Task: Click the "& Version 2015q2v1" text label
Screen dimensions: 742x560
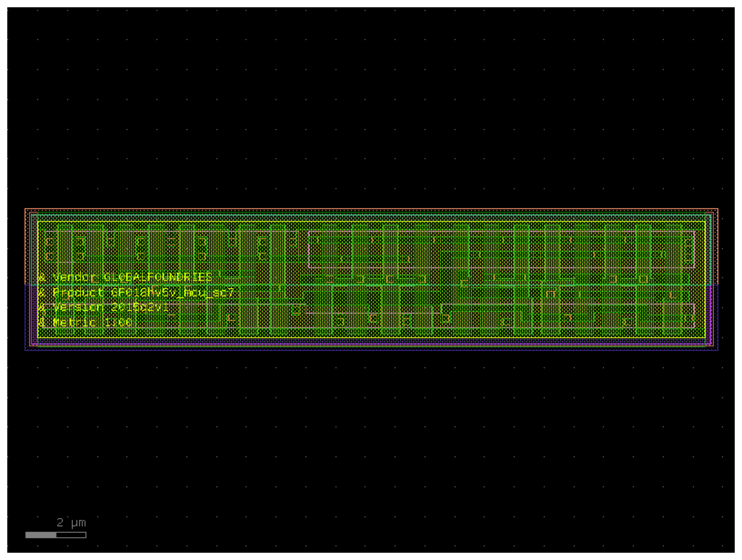Action: pos(103,308)
